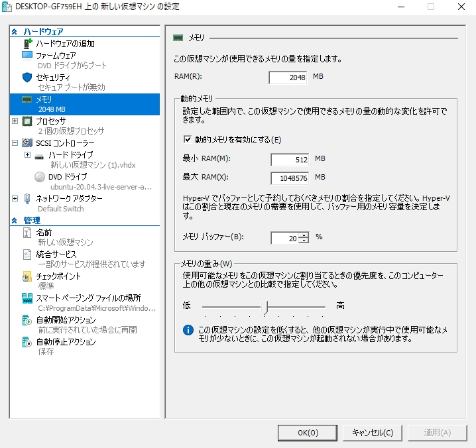Click the Smart Paging file location icon
This screenshot has height=448, width=476.
(27, 298)
